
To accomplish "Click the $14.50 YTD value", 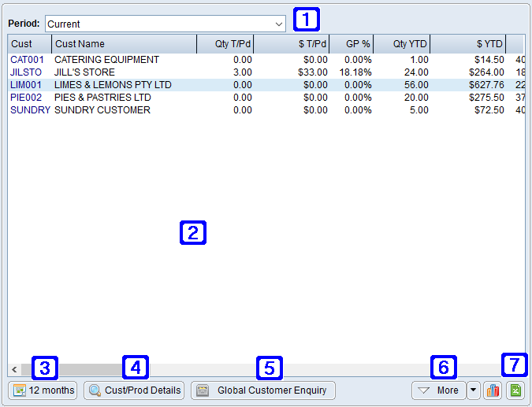I will 489,60.
